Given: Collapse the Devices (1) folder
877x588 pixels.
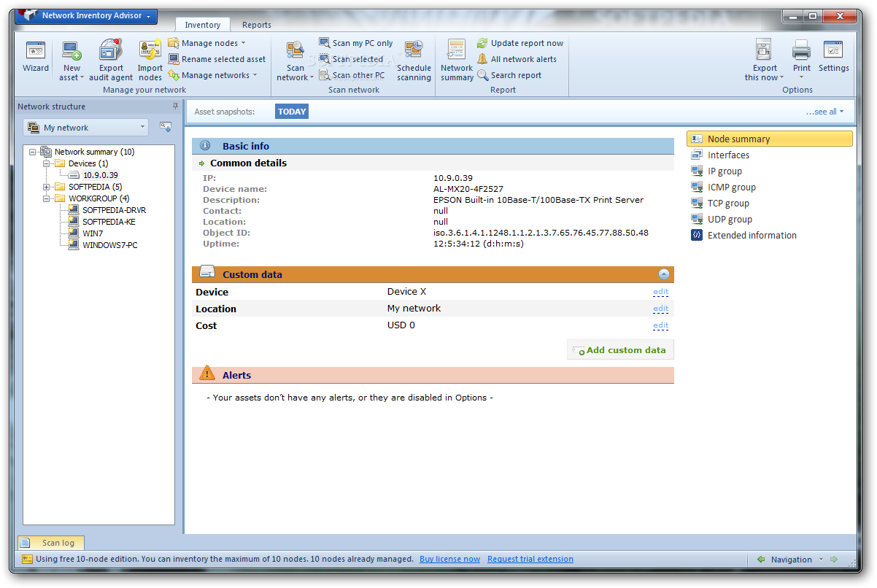Looking at the screenshot, I should pyautogui.click(x=47, y=163).
